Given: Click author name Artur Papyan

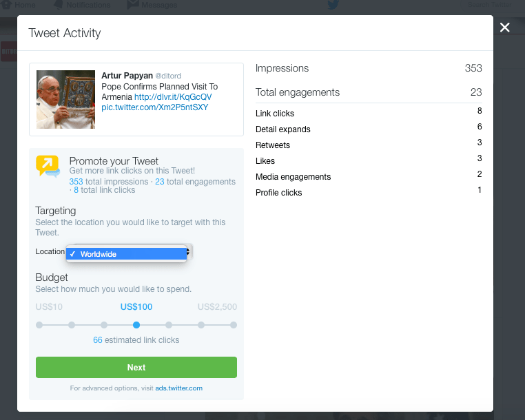Looking at the screenshot, I should (127, 76).
